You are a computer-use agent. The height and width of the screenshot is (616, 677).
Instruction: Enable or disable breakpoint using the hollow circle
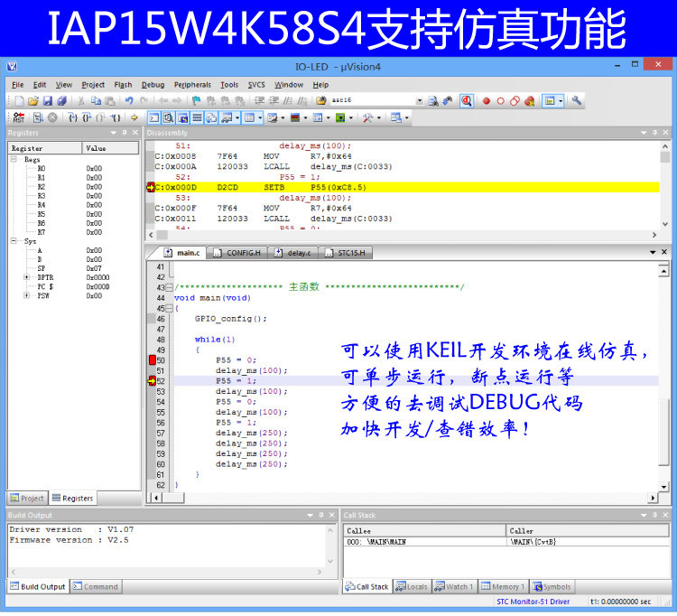(x=500, y=101)
